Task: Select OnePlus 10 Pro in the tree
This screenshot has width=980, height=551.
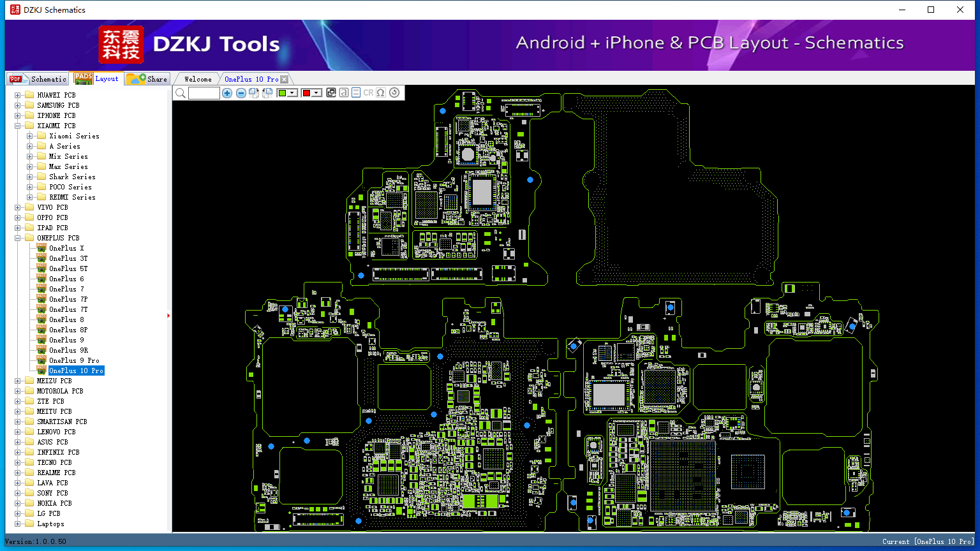Action: pos(76,371)
